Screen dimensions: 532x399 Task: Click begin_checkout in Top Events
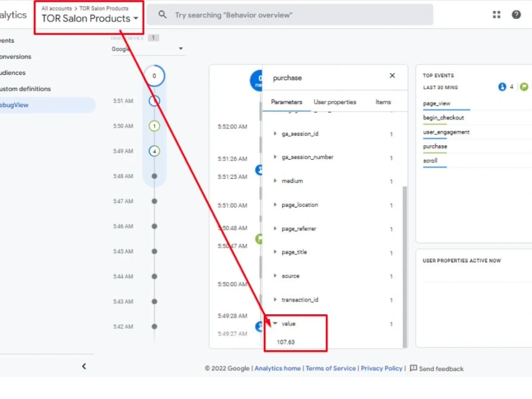[x=443, y=118]
